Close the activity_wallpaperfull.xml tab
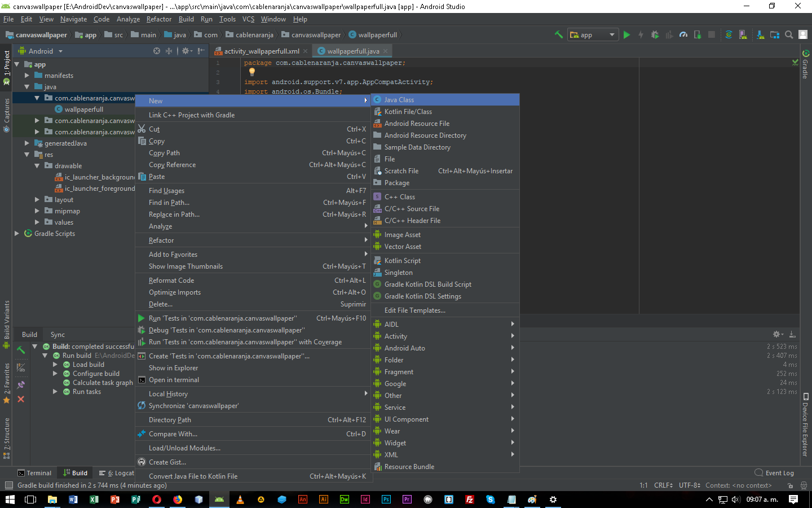 pyautogui.click(x=306, y=51)
